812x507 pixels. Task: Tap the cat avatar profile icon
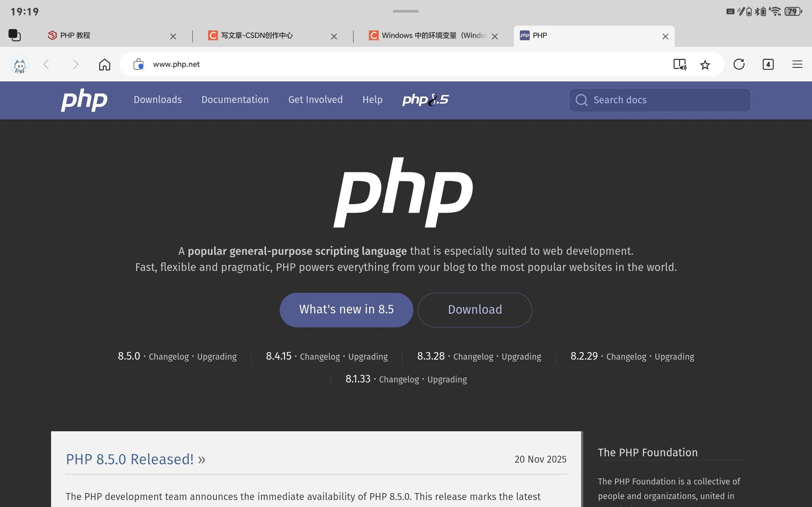(x=20, y=64)
